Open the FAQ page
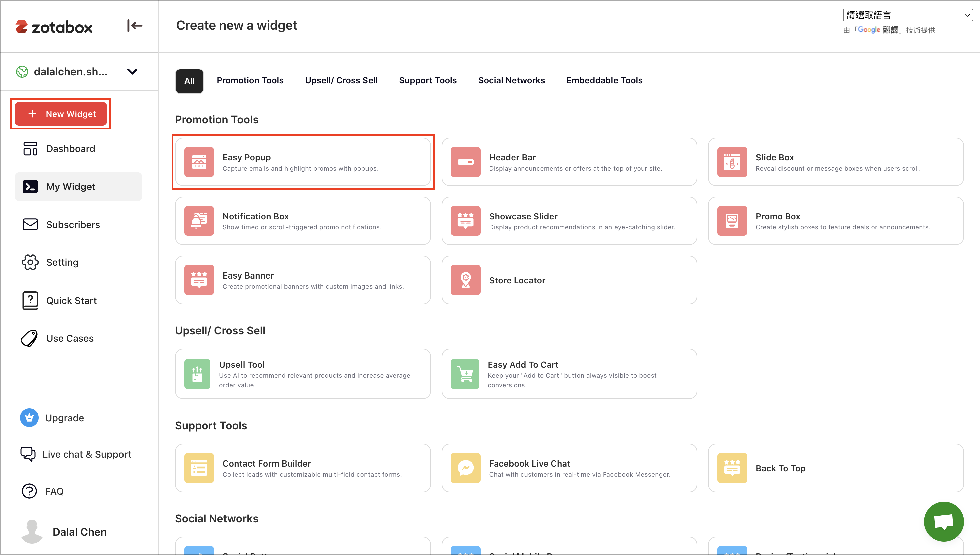Screen dimensions: 980x555 coord(54,491)
